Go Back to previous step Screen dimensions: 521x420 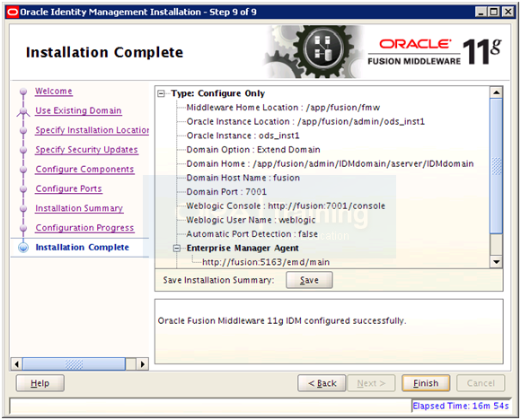pos(322,383)
